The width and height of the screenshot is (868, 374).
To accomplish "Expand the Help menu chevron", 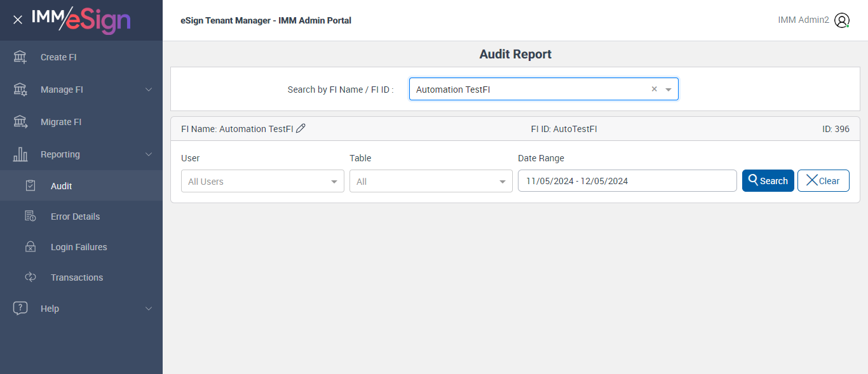I will 149,309.
